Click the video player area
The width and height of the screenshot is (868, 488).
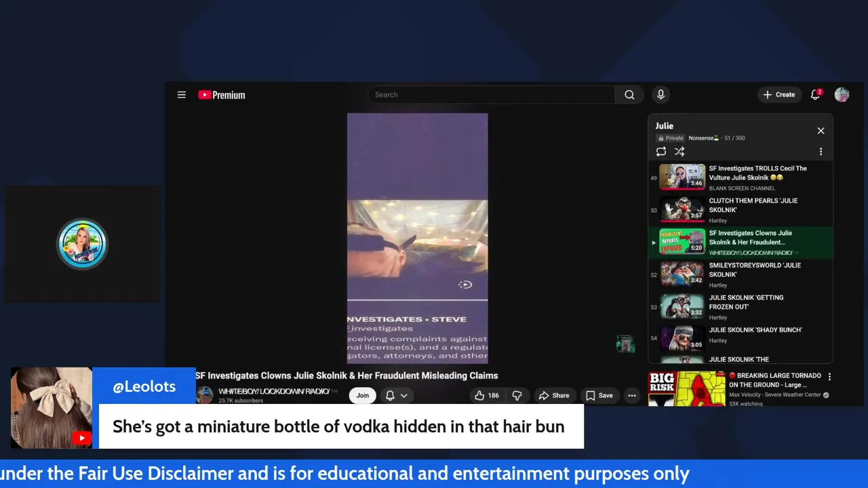(x=417, y=238)
